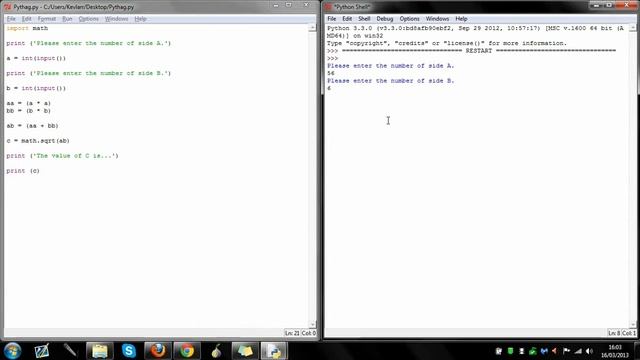Switch to Python IDLE taskbar button
The height and width of the screenshot is (360, 640).
[274, 351]
